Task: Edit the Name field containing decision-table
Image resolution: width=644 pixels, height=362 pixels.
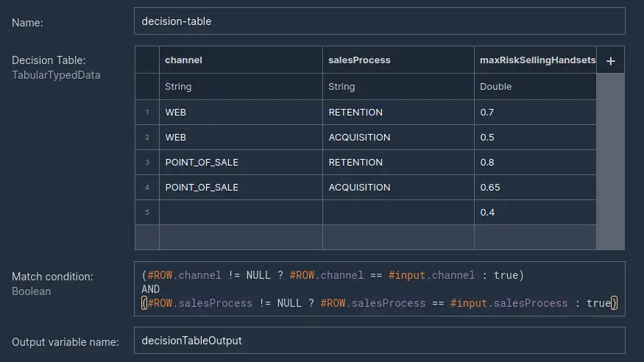Action: click(x=380, y=21)
